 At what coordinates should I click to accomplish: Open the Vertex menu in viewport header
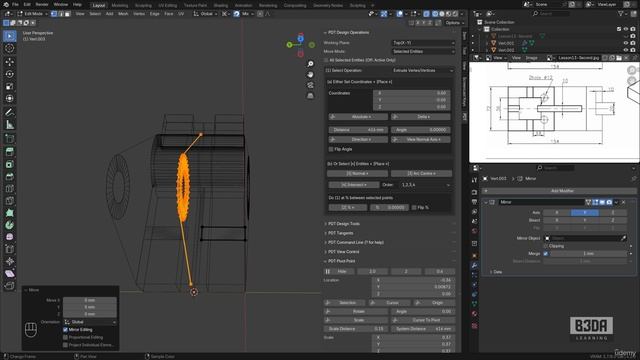[x=139, y=14]
